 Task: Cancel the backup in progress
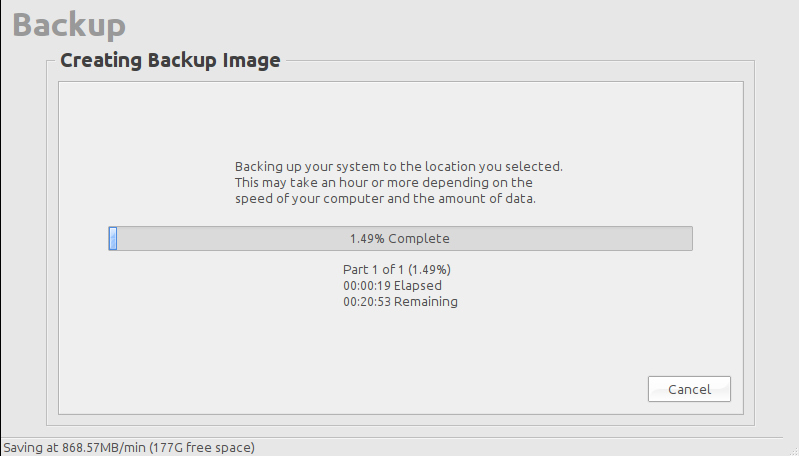689,389
